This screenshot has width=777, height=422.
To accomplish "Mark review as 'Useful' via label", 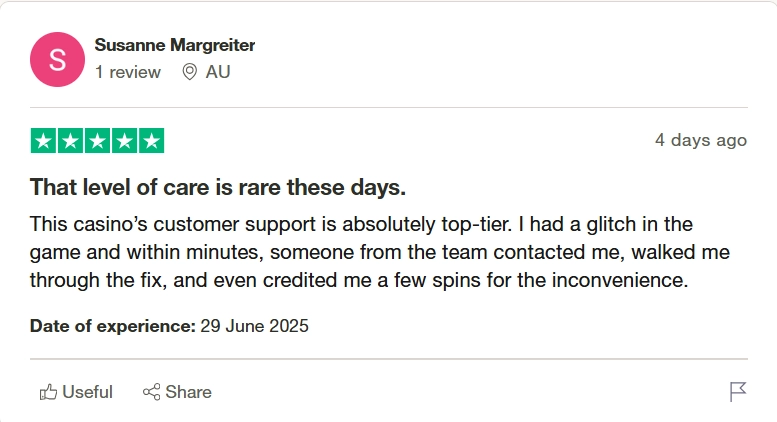I will (88, 392).
